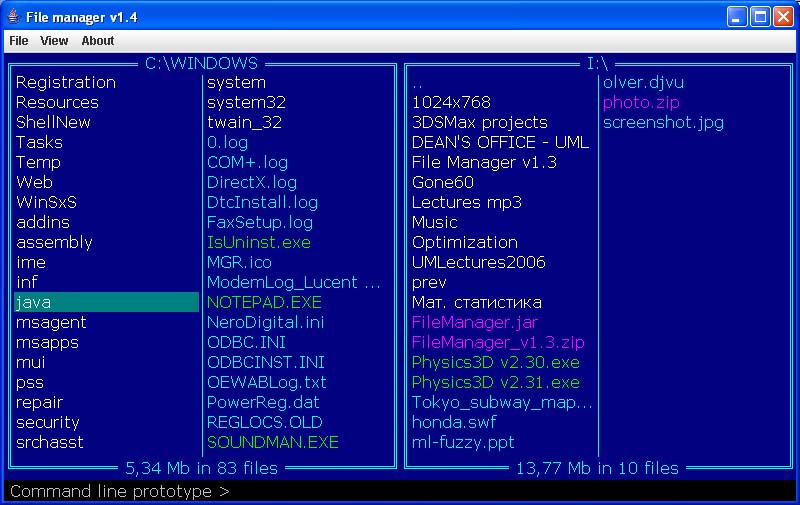Click the command line prototype input
The height and width of the screenshot is (505, 800).
(x=400, y=491)
